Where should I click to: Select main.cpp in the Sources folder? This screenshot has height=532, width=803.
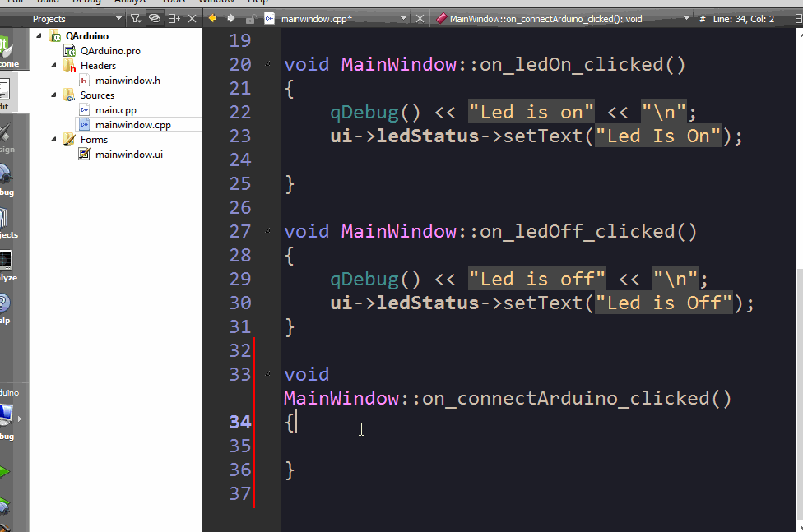(115, 110)
